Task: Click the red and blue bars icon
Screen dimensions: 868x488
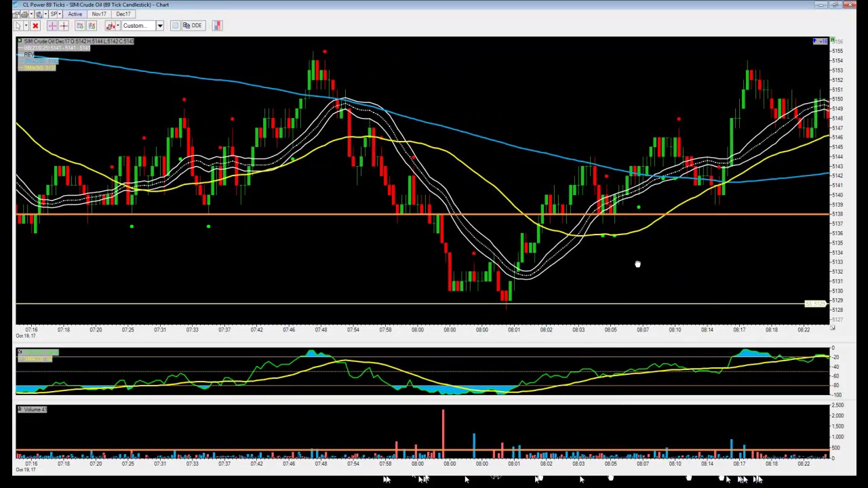Action: point(217,26)
